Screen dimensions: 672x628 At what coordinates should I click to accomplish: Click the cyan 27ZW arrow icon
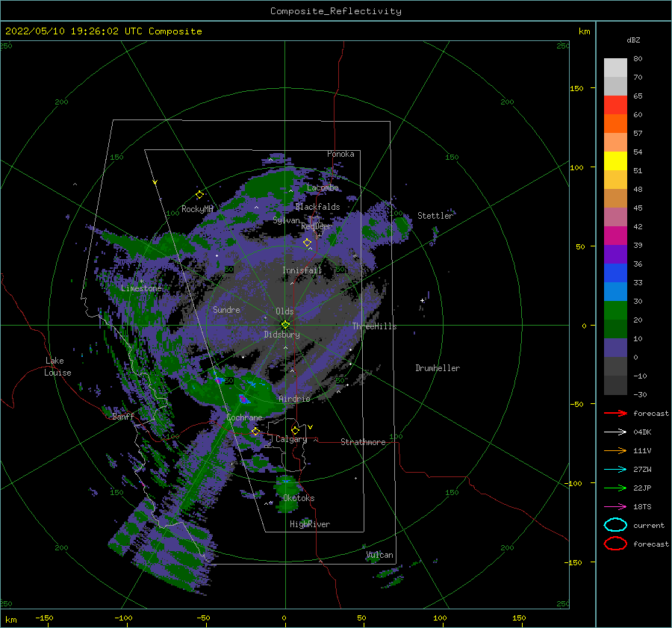pyautogui.click(x=615, y=470)
